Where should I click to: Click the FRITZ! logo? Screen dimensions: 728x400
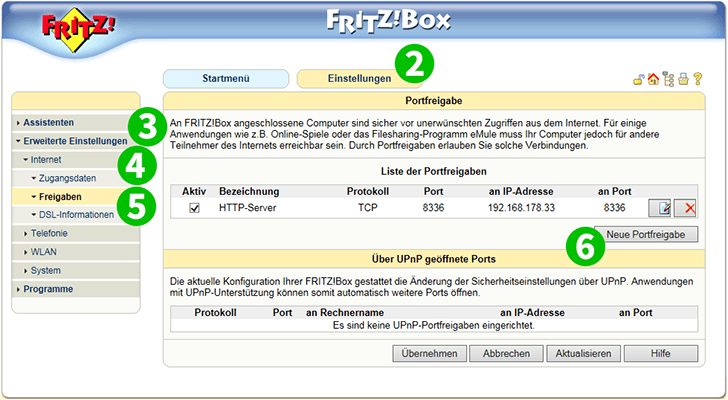click(78, 30)
